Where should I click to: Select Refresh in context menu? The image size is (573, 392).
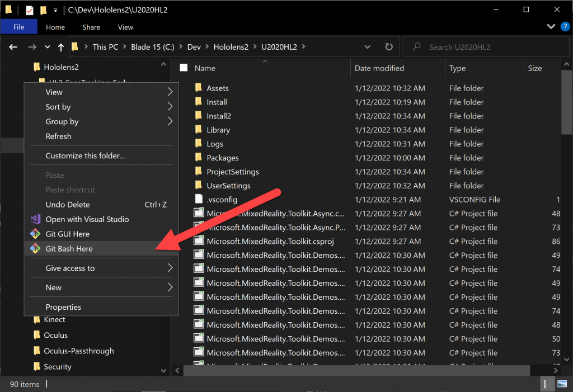point(101,136)
